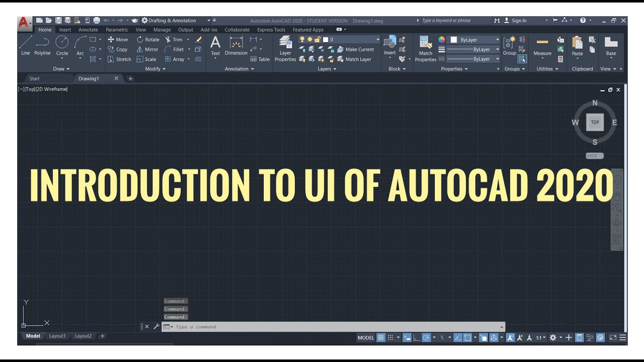
Task: Switch to the Annotate ribbon tab
Action: (x=88, y=30)
